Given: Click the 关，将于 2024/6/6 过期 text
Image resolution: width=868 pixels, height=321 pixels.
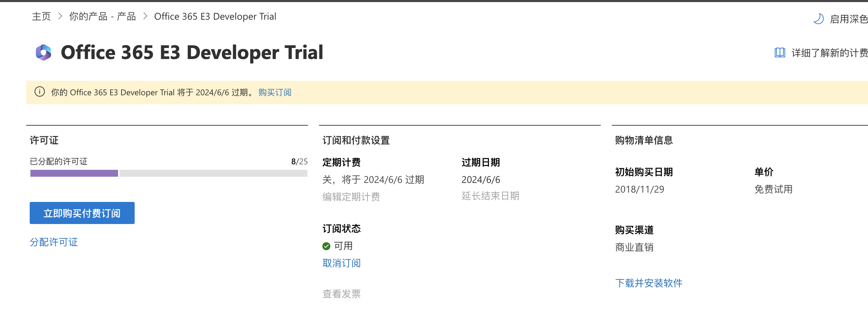Looking at the screenshot, I should click(x=373, y=179).
